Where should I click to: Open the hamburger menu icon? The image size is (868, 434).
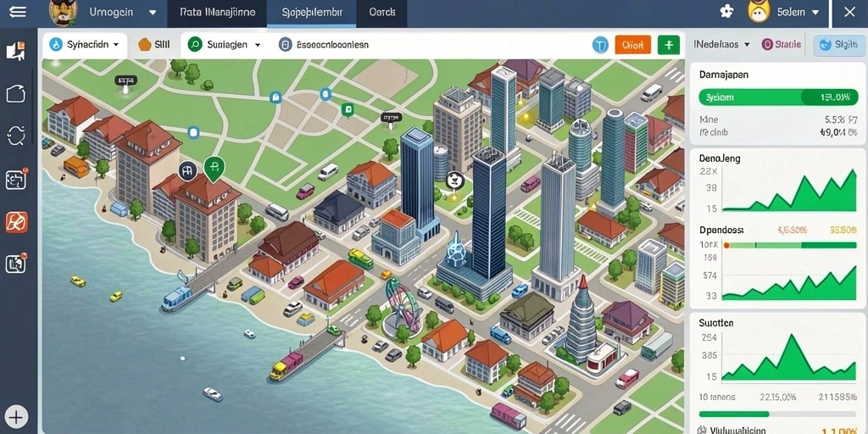coord(17,11)
